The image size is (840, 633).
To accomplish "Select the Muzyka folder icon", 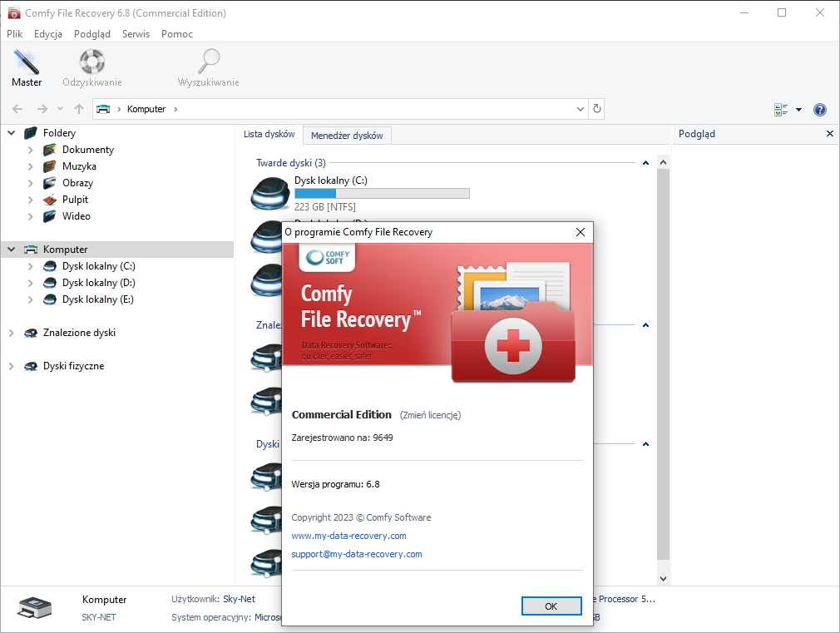I will [50, 166].
